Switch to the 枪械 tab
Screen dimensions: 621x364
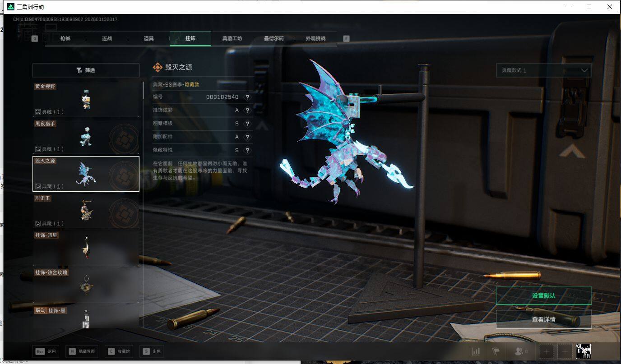point(65,39)
